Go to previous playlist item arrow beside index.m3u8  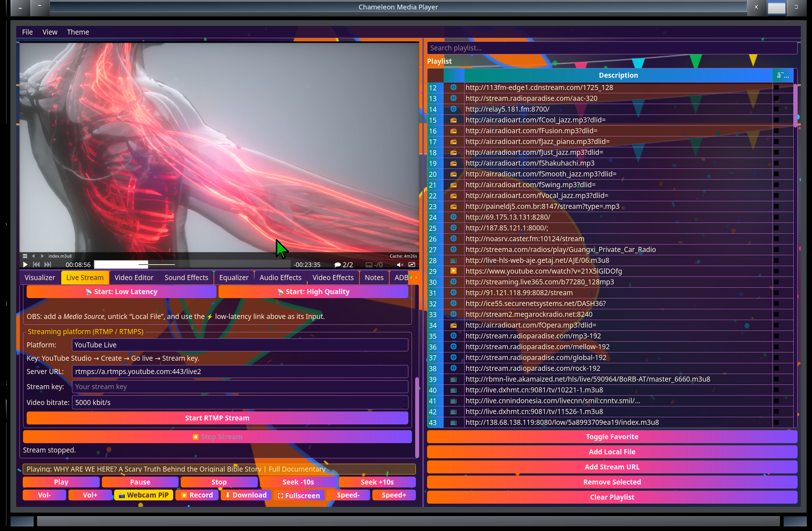[x=33, y=256]
